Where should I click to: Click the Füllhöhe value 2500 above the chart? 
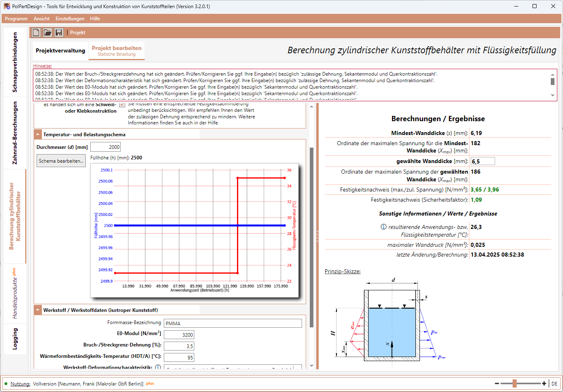tap(137, 158)
